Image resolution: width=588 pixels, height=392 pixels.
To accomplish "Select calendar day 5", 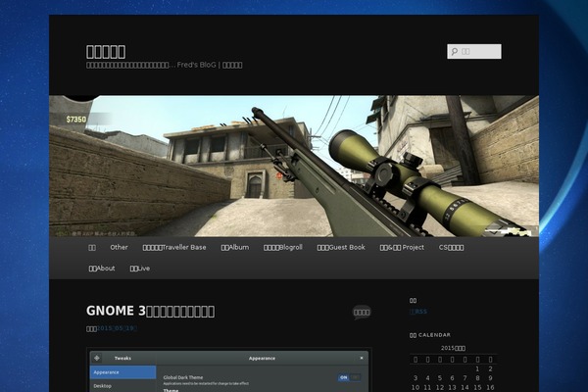I will (x=440, y=378).
